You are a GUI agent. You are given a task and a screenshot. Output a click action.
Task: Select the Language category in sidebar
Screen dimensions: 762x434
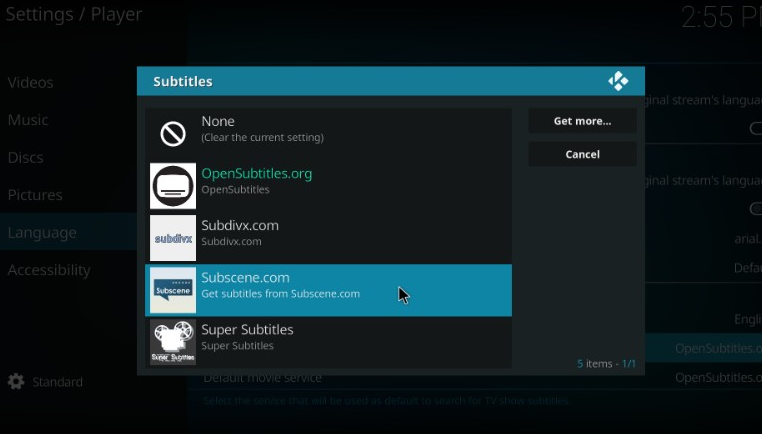click(42, 232)
